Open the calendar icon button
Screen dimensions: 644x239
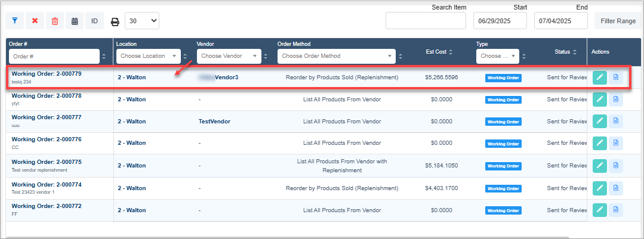coord(75,21)
